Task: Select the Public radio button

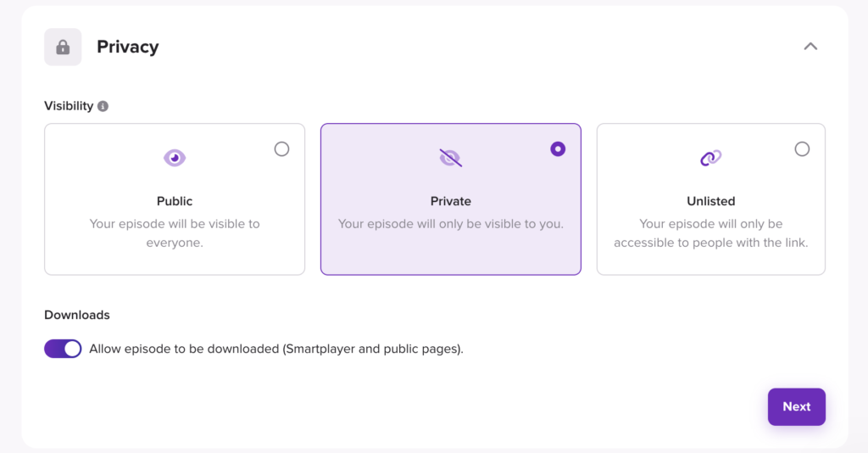Action: (x=281, y=149)
